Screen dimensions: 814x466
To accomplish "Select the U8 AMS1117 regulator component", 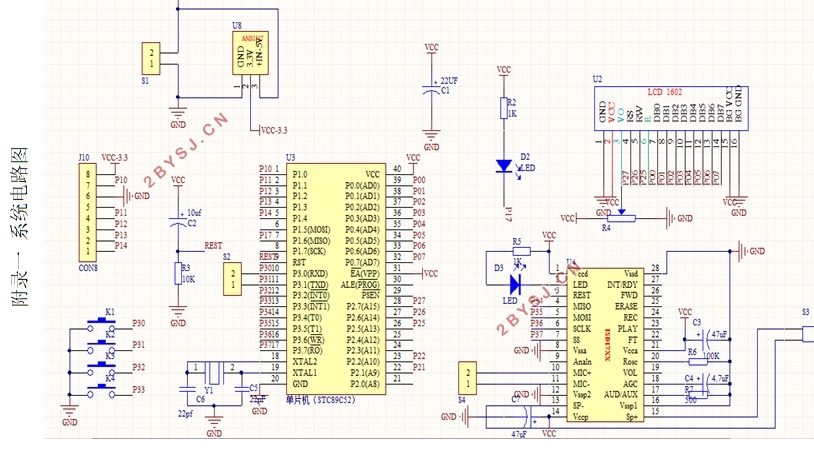I will click(x=250, y=53).
